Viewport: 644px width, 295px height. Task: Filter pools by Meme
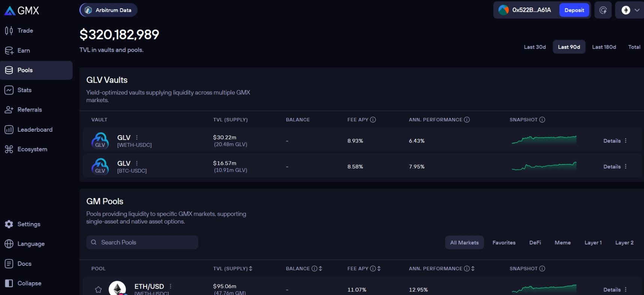click(563, 243)
